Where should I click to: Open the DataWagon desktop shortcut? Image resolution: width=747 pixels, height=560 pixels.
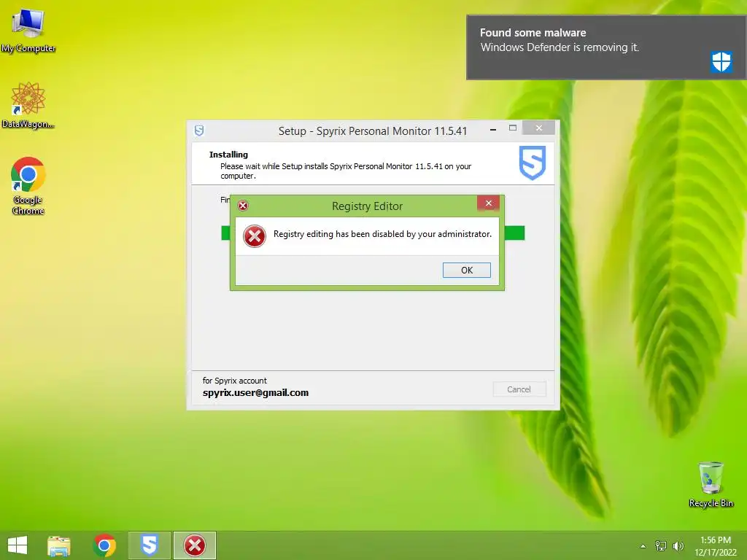[x=28, y=105]
